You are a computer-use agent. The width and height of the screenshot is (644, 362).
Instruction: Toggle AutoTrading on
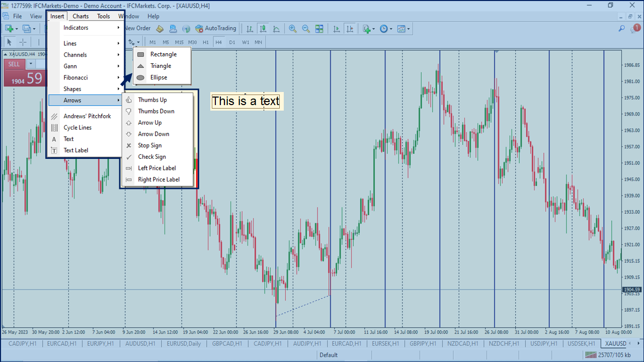(216, 29)
